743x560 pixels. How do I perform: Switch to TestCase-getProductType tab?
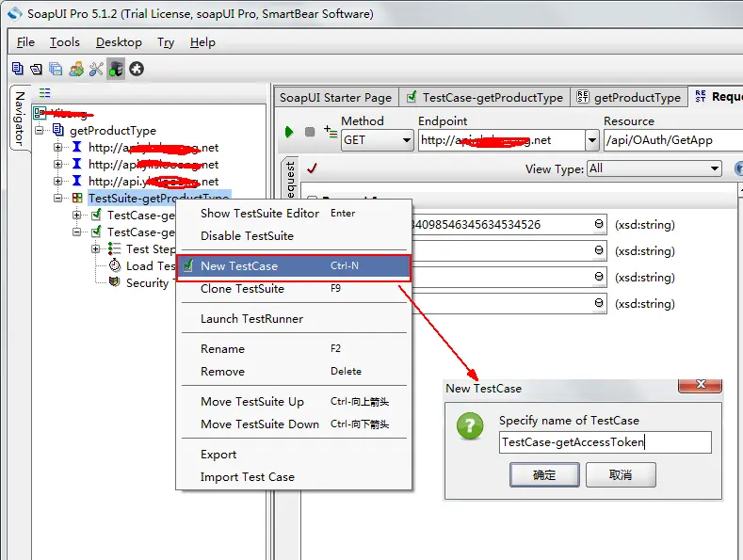pyautogui.click(x=484, y=97)
